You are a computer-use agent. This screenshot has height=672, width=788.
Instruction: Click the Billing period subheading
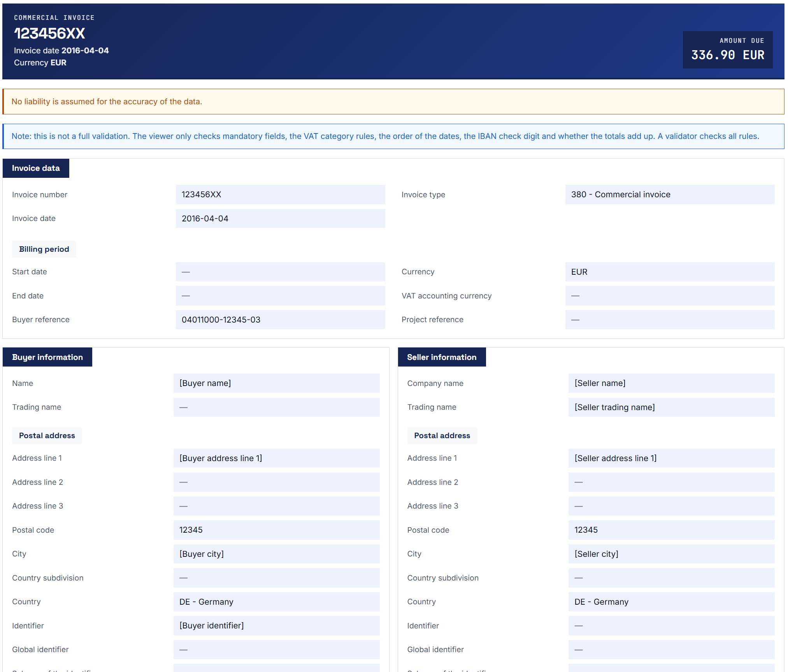pyautogui.click(x=44, y=249)
